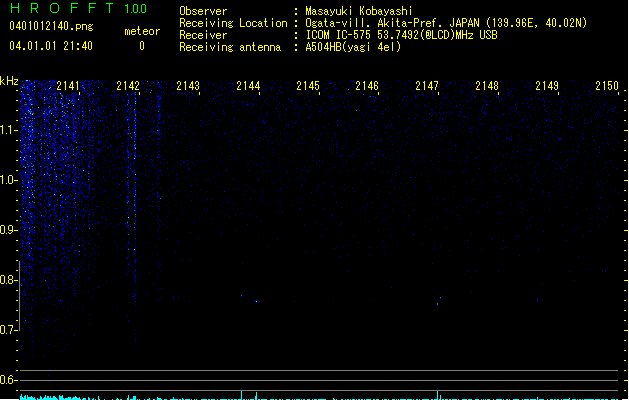This screenshot has width=629, height=400.
Task: Click the 1.0 kHz frequency tick label
Action: 8,180
